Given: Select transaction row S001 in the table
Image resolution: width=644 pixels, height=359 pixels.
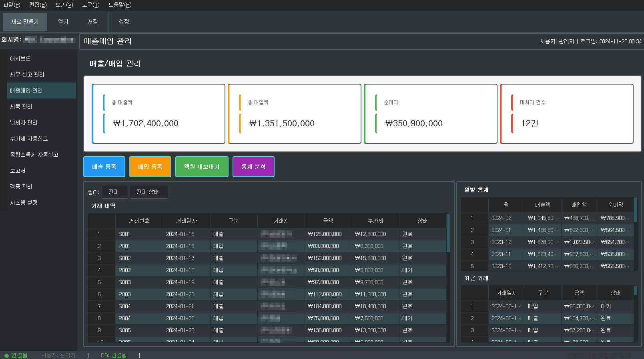Looking at the screenshot, I should (124, 234).
